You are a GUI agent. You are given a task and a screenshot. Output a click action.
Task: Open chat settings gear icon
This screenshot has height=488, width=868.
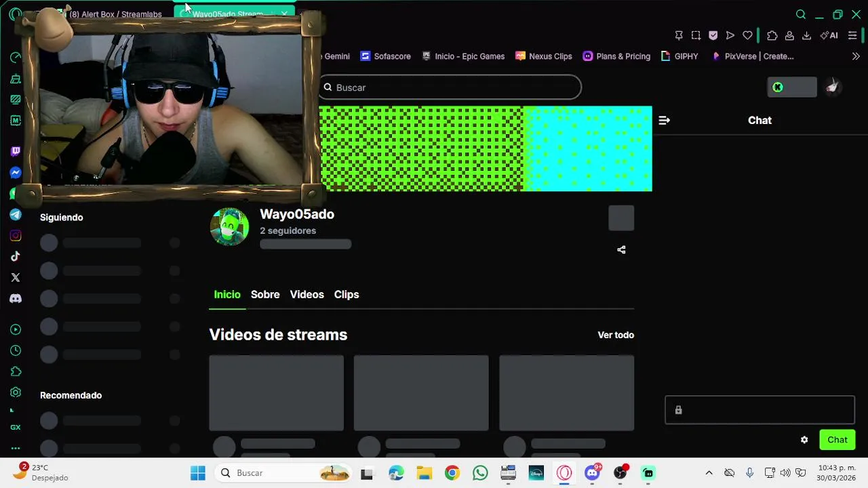pos(804,440)
